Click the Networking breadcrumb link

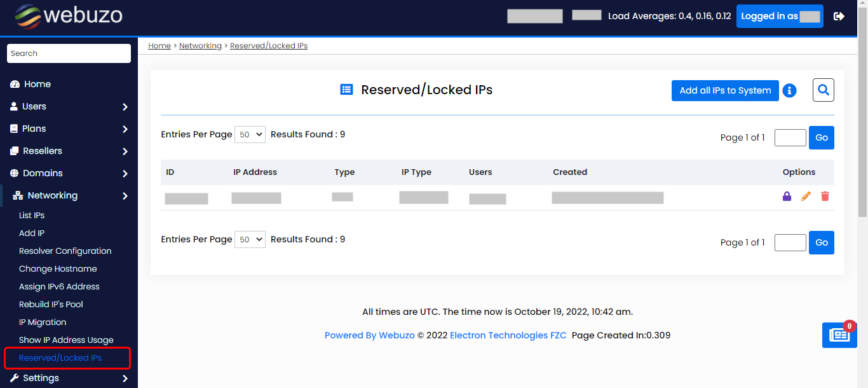(200, 46)
